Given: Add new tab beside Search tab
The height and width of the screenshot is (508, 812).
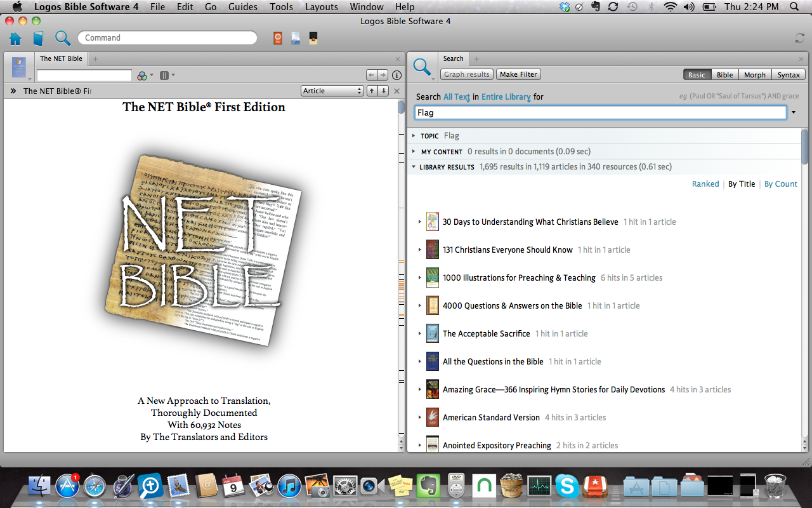Looking at the screenshot, I should pos(476,59).
